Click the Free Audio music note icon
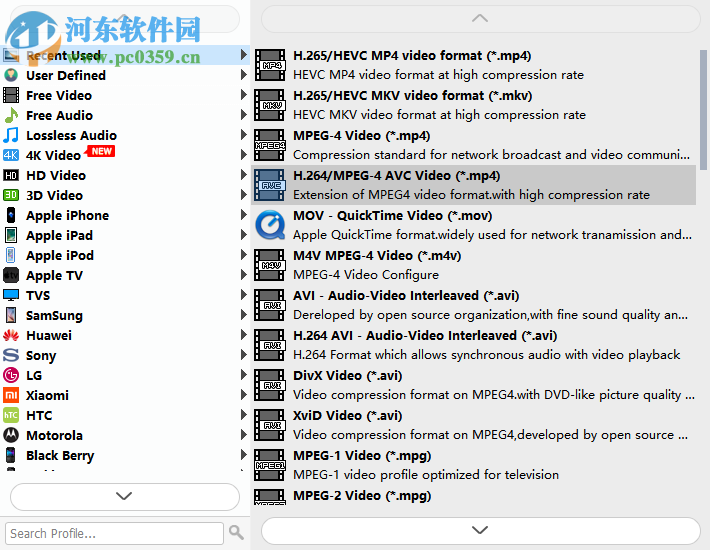The image size is (710, 550). pos(11,115)
